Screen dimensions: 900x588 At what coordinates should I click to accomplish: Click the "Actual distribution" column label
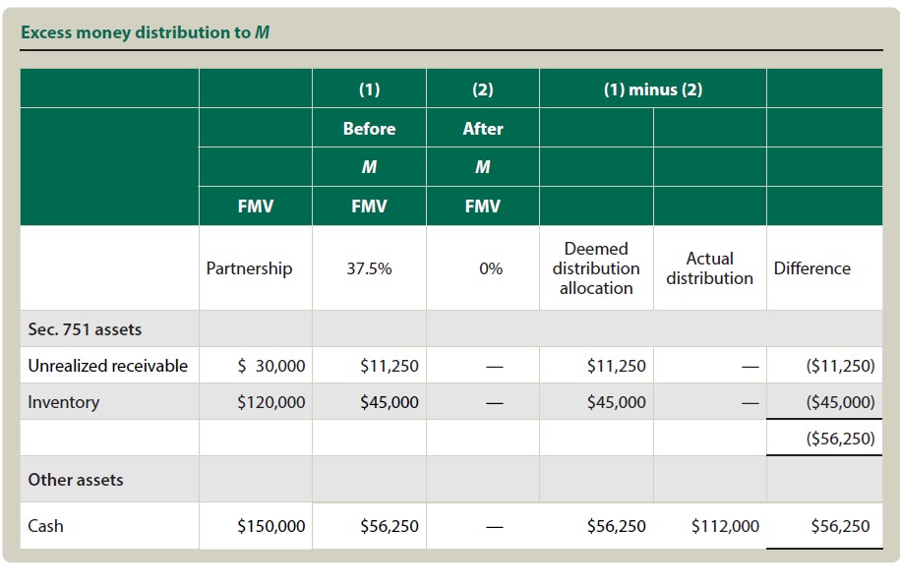(x=709, y=268)
